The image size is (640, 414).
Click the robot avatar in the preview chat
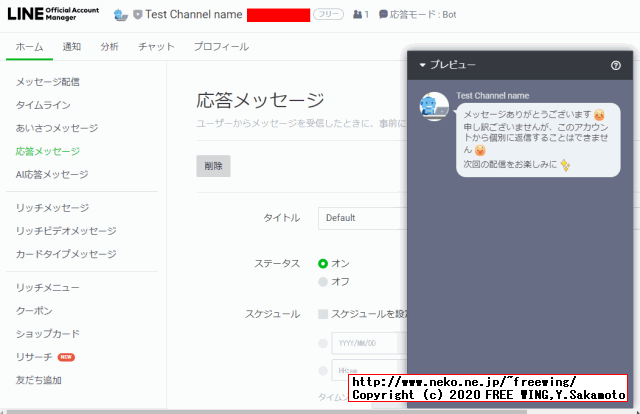[x=434, y=106]
